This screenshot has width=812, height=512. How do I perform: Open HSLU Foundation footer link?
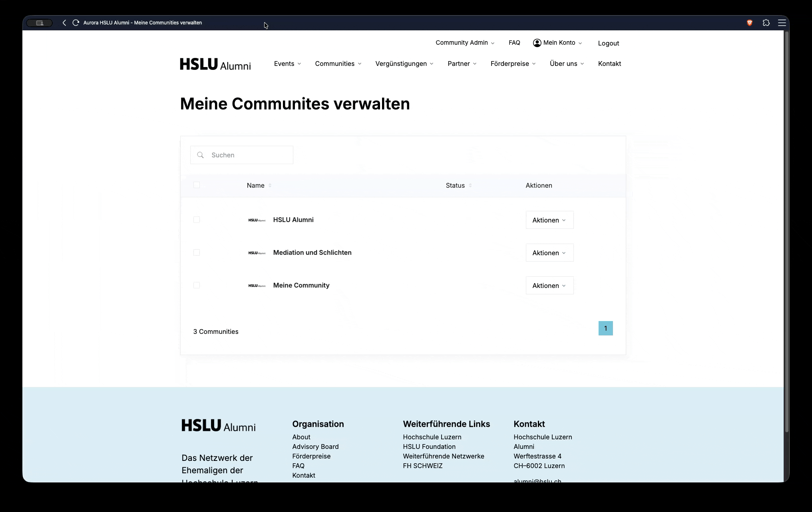tap(429, 447)
